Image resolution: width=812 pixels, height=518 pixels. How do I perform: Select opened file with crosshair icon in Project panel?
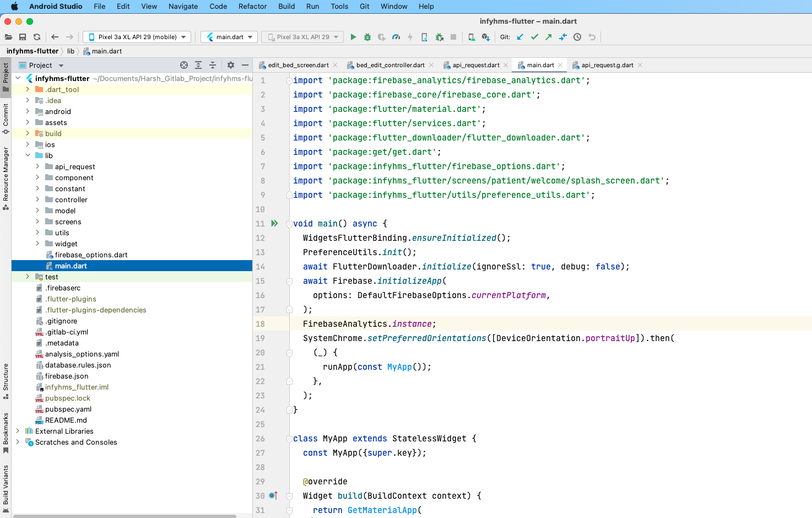pos(183,65)
